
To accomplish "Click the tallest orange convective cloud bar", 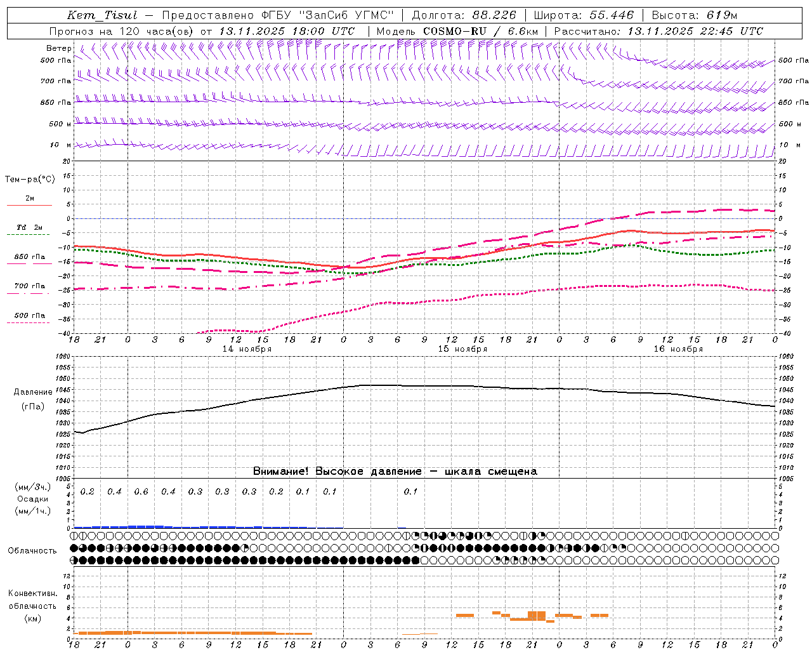I will click(x=537, y=616).
